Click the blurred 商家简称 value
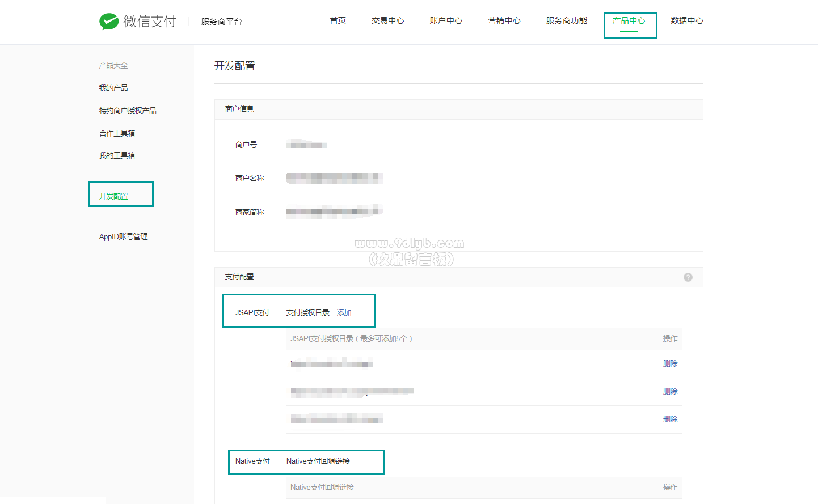818x504 pixels. click(334, 211)
